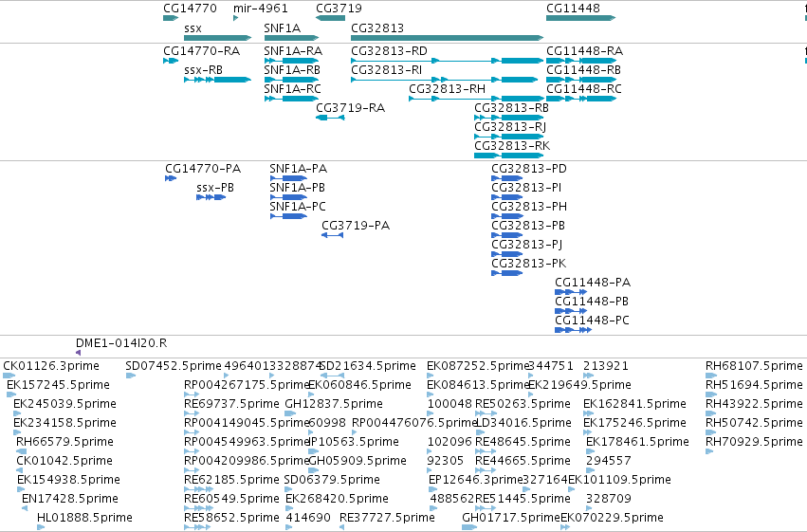Click the ssx-RB transcript label
The height and width of the screenshot is (532, 807).
(203, 70)
